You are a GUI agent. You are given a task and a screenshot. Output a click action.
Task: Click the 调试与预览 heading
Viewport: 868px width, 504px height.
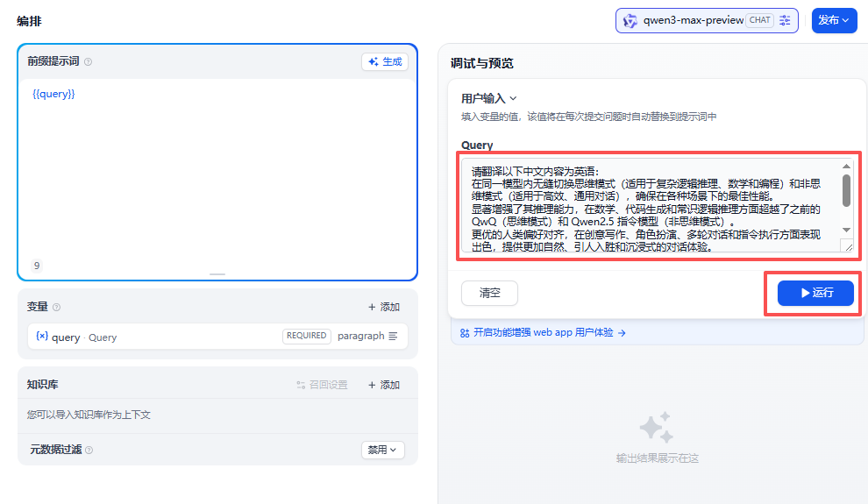click(481, 63)
